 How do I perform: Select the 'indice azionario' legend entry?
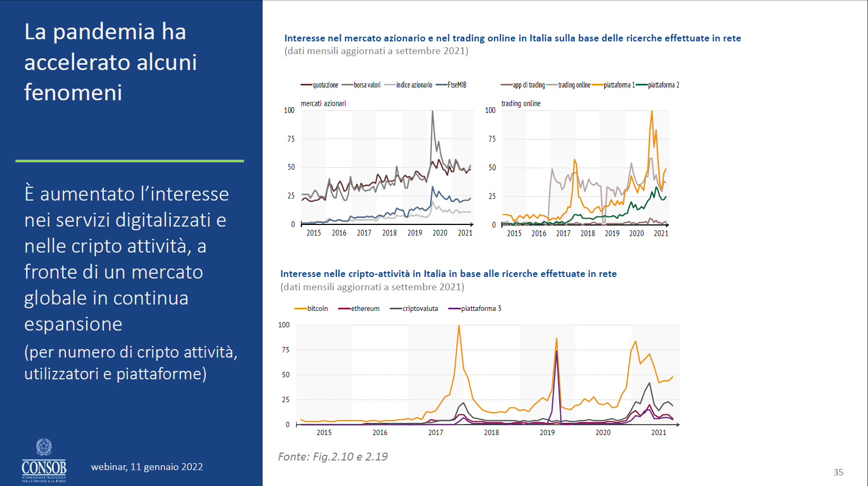[x=408, y=85]
